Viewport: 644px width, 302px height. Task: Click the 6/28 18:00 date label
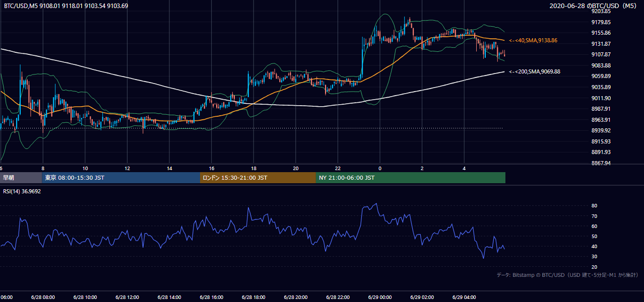tap(253, 297)
